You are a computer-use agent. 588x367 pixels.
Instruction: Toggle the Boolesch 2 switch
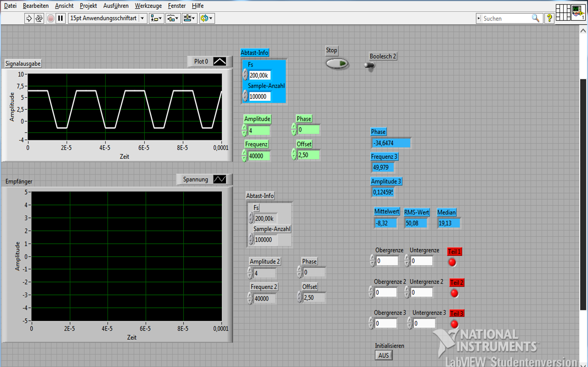pos(370,65)
